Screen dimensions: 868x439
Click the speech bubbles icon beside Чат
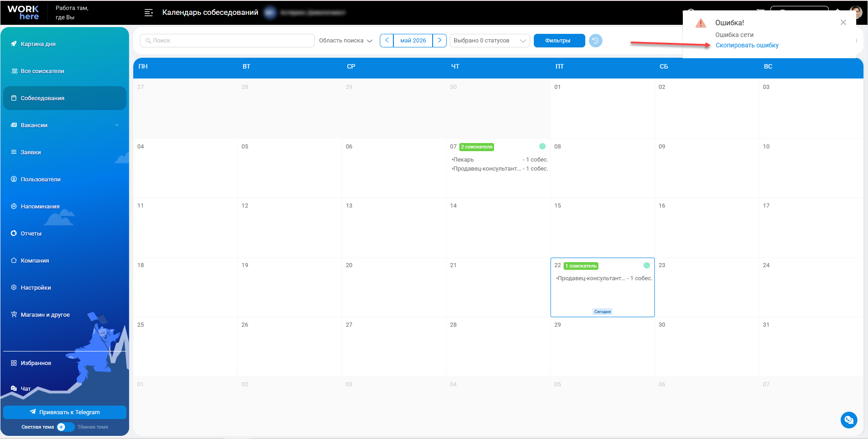tap(14, 388)
